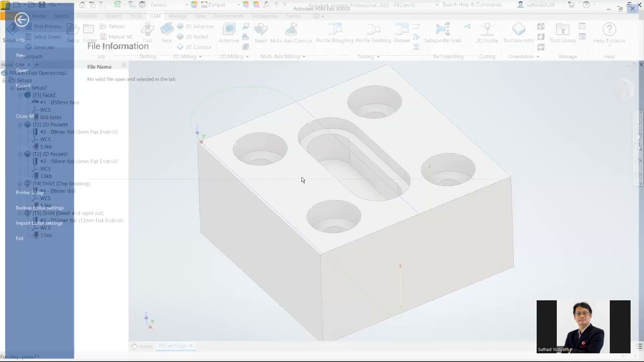Select the Groove turning tool
This screenshot has width=644, height=362.
pyautogui.click(x=401, y=33)
